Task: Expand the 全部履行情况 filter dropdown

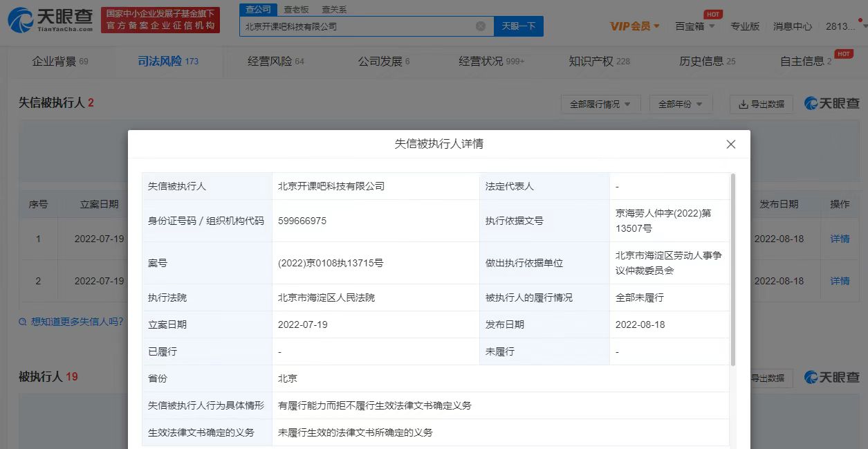Action: click(x=600, y=104)
